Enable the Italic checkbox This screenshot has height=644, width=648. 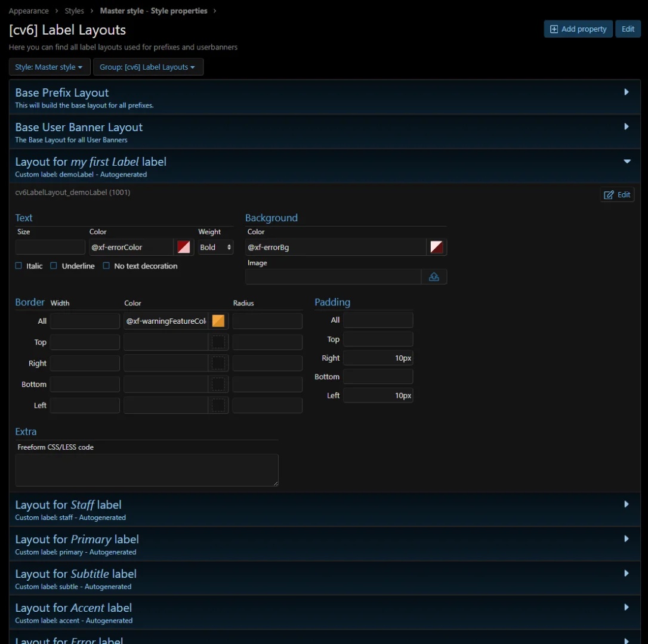(x=18, y=266)
